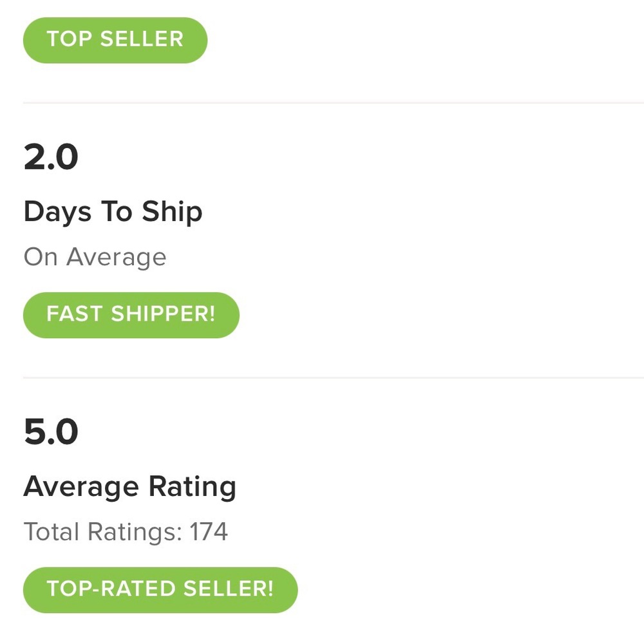644x644 pixels.
Task: Click the word Rating in the heading
Action: click(x=192, y=487)
